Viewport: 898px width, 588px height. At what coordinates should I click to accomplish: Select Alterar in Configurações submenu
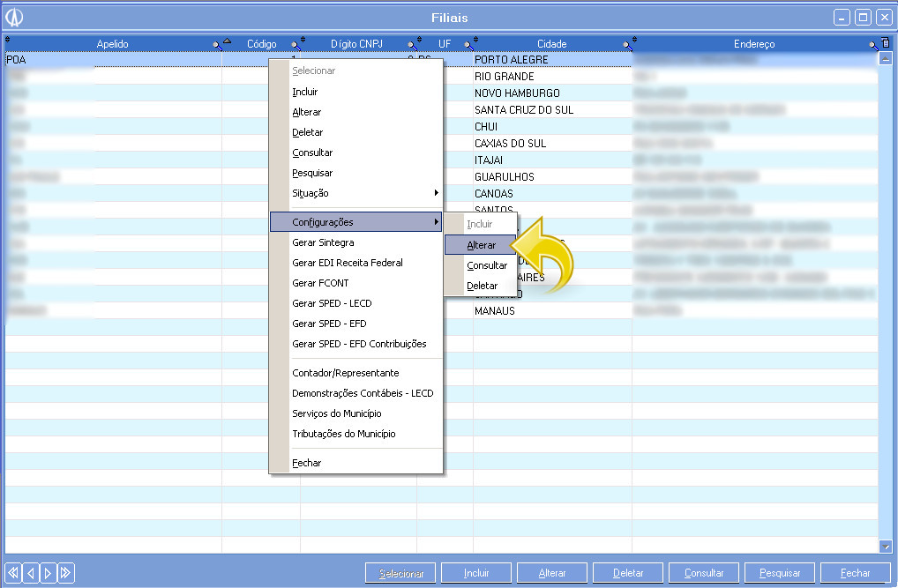(x=482, y=245)
